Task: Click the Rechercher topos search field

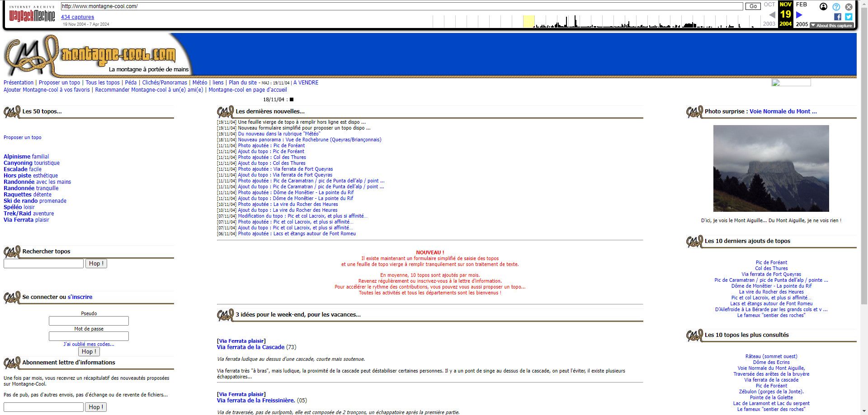Action: [43, 263]
